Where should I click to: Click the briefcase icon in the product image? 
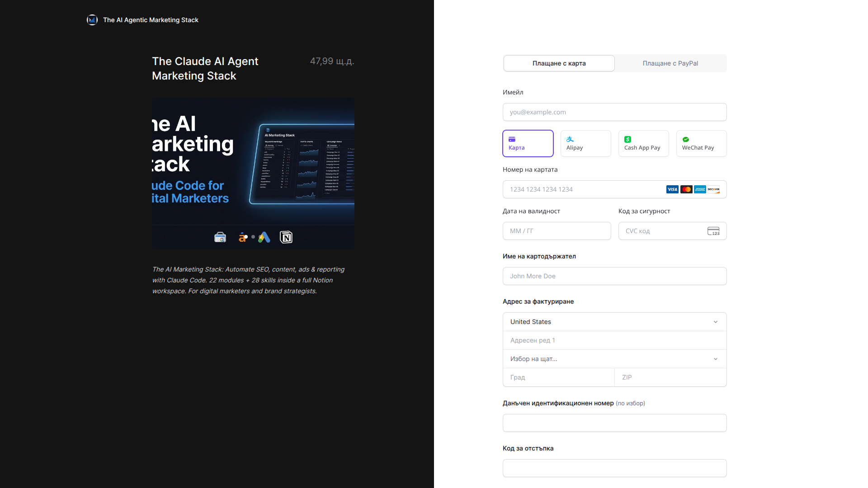(x=220, y=237)
